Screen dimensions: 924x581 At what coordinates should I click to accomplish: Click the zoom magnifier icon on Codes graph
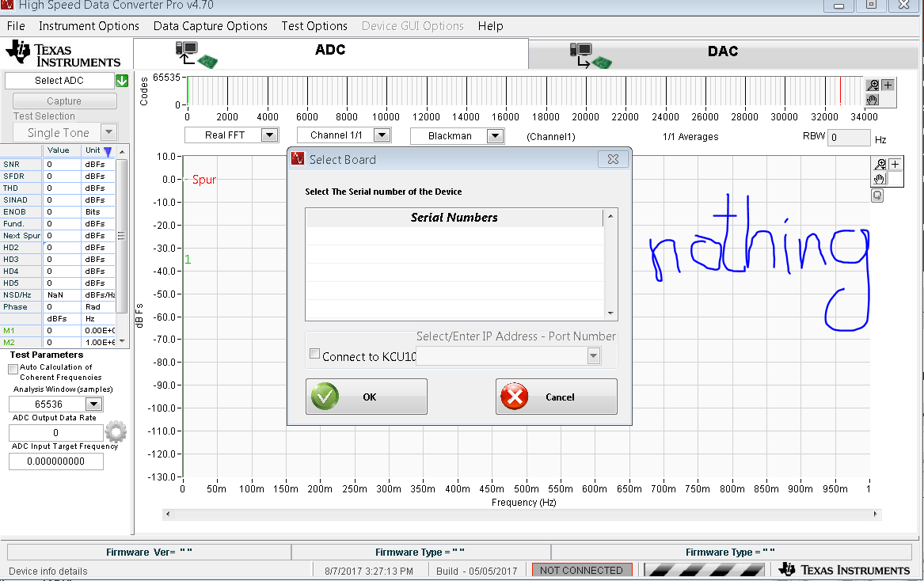(x=873, y=85)
